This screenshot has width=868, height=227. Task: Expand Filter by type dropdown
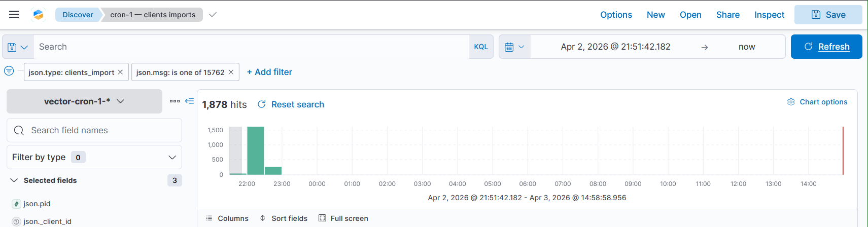coord(94,157)
